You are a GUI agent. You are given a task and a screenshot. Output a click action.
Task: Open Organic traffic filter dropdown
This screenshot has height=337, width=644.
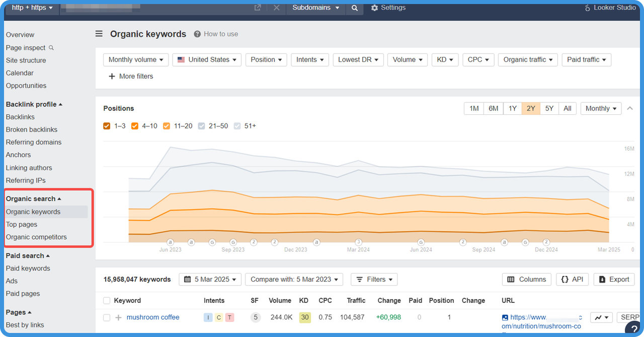[x=528, y=59]
